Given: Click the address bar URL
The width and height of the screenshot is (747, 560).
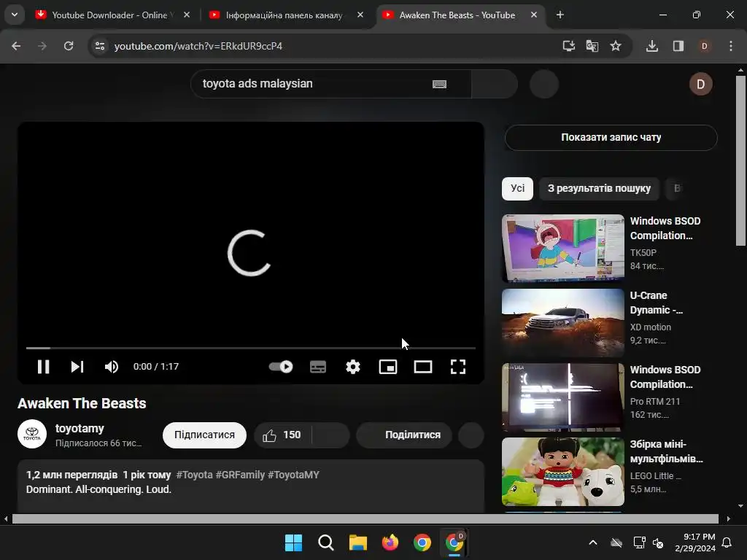Looking at the screenshot, I should tap(198, 46).
